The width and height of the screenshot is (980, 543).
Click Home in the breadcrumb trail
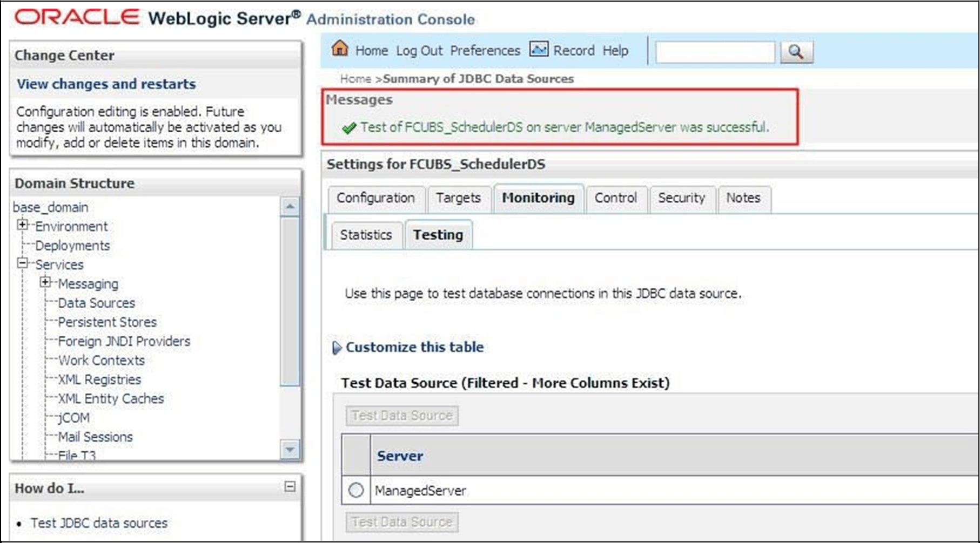(x=355, y=79)
